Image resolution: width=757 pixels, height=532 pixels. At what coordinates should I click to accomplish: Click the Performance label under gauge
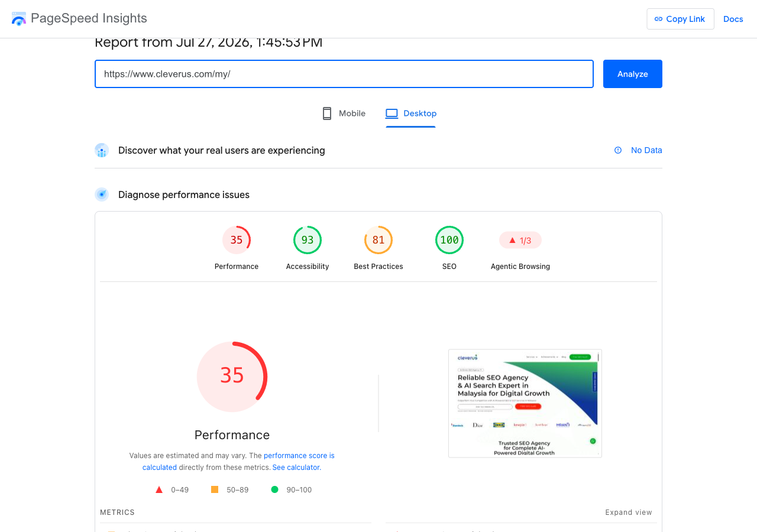(x=237, y=267)
